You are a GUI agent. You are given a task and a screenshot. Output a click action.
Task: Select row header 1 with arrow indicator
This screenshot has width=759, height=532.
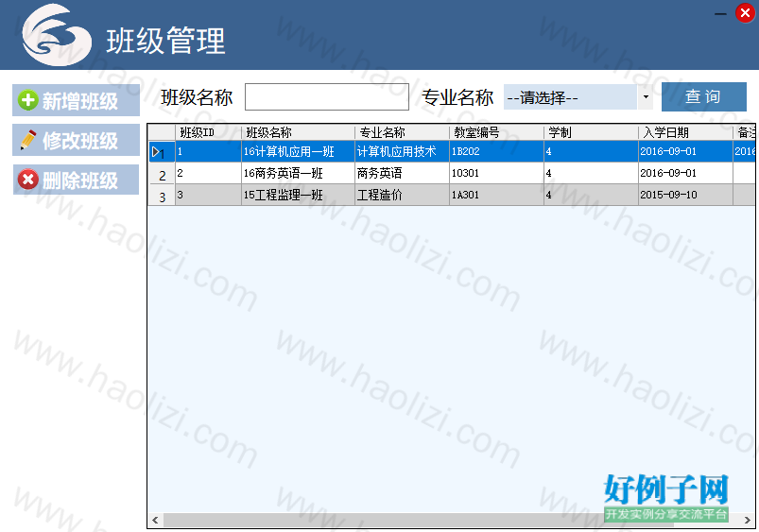click(x=162, y=151)
